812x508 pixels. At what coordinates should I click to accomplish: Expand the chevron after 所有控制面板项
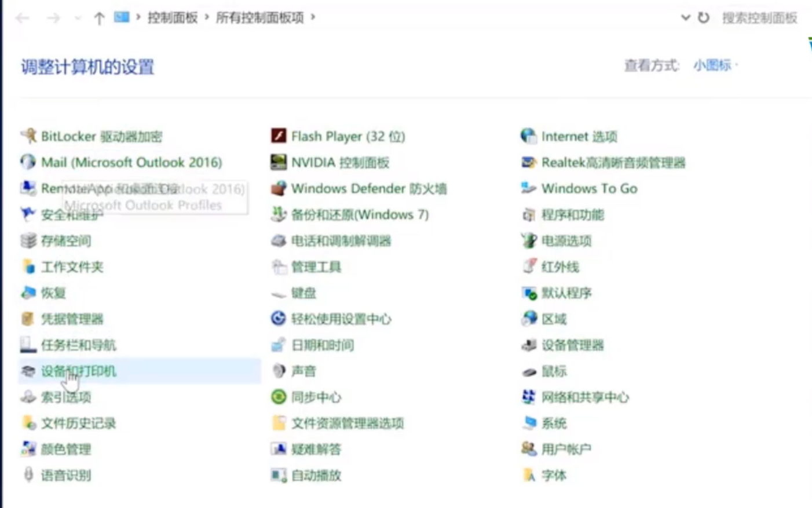tap(313, 17)
